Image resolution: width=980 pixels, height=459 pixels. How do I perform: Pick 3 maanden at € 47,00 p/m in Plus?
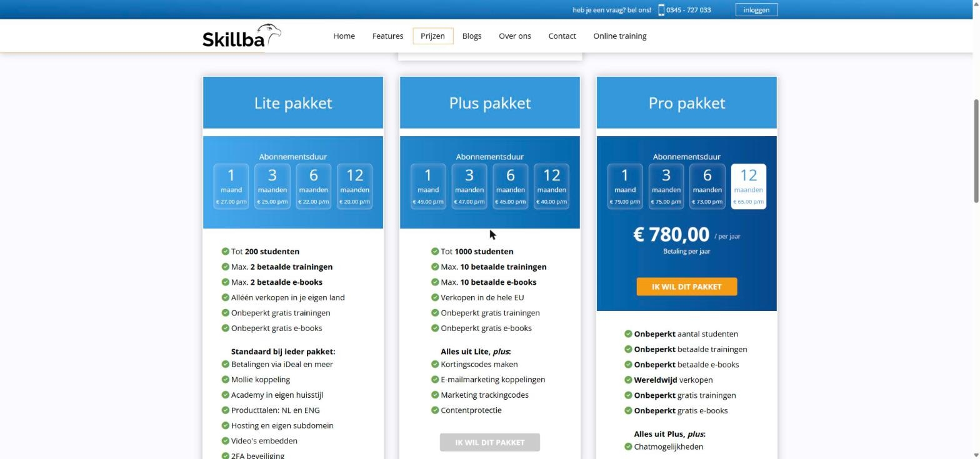coord(469,187)
